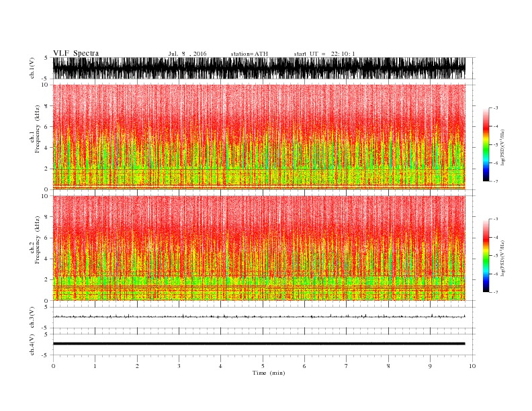The image size is (532, 411).
Task: Click the "2" kHz tick on ch.2 axis
Action: pos(46,280)
